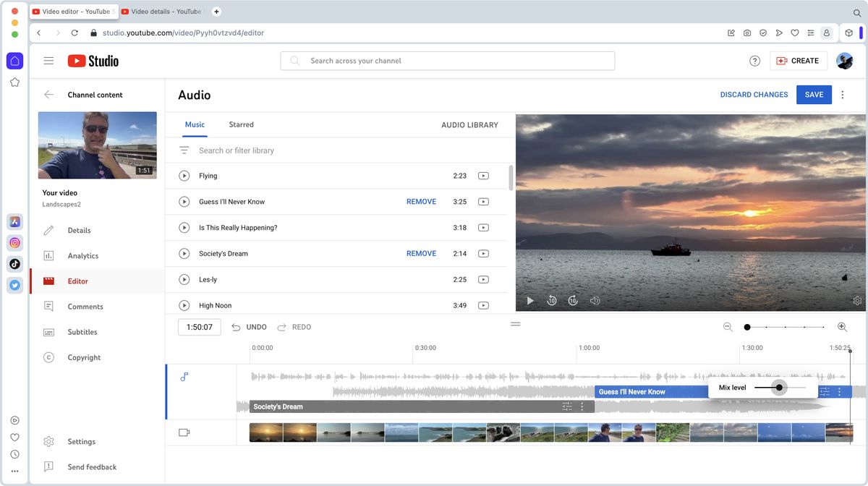Open the three-dot menu for Guess I'll Never Know clip
Viewport: 868px width, 486px height.
pos(838,391)
